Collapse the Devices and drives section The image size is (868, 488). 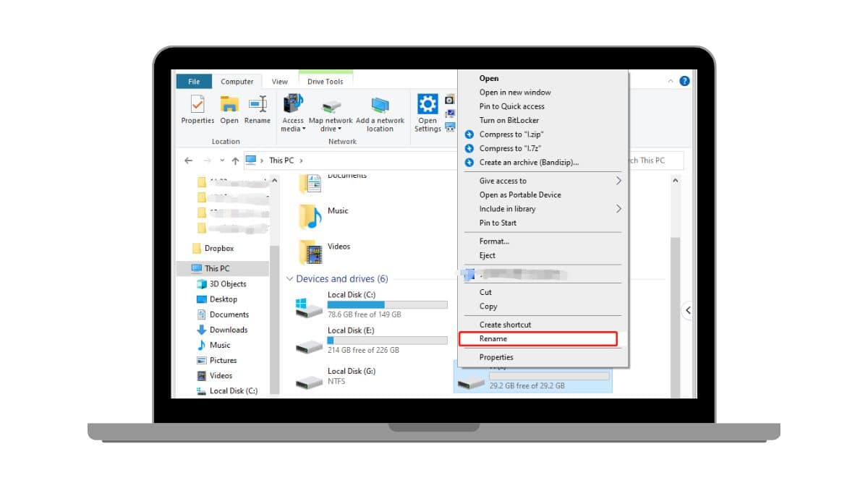(x=289, y=278)
